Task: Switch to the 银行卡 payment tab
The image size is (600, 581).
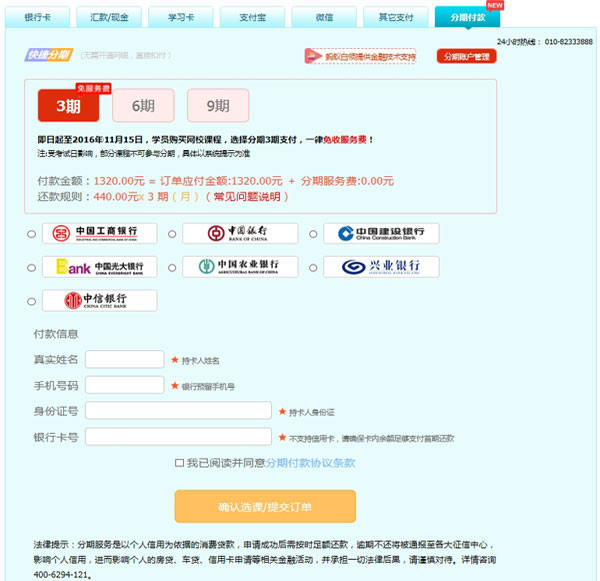Action: [x=38, y=17]
